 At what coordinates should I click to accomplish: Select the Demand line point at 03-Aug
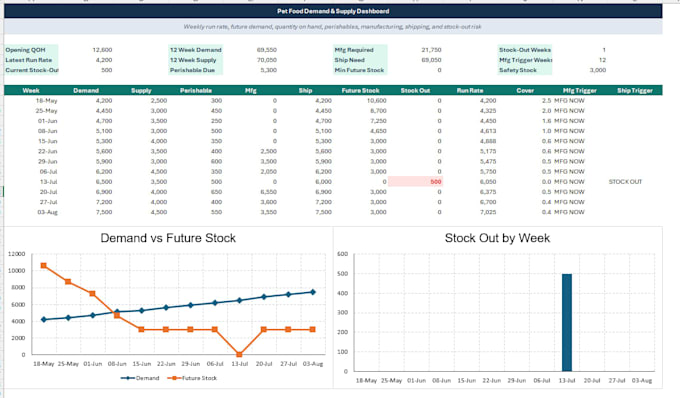[x=313, y=292]
